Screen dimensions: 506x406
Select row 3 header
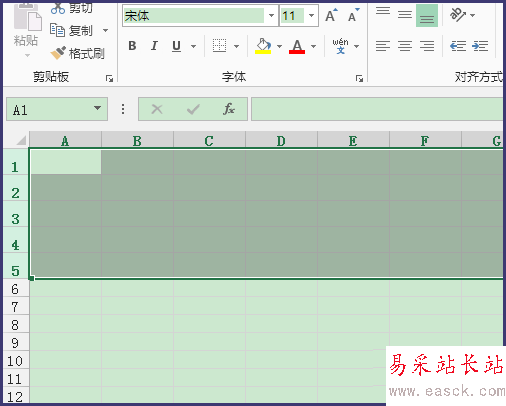[x=15, y=214]
